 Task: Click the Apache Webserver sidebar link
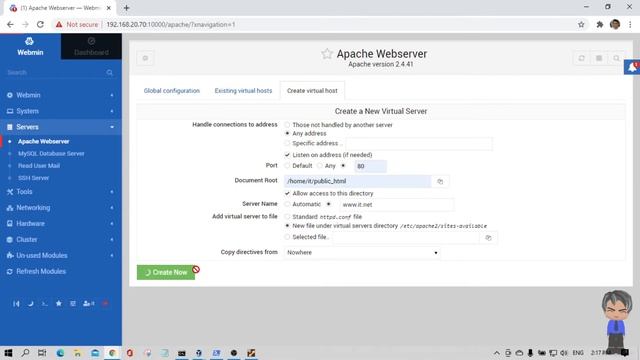pyautogui.click(x=44, y=142)
